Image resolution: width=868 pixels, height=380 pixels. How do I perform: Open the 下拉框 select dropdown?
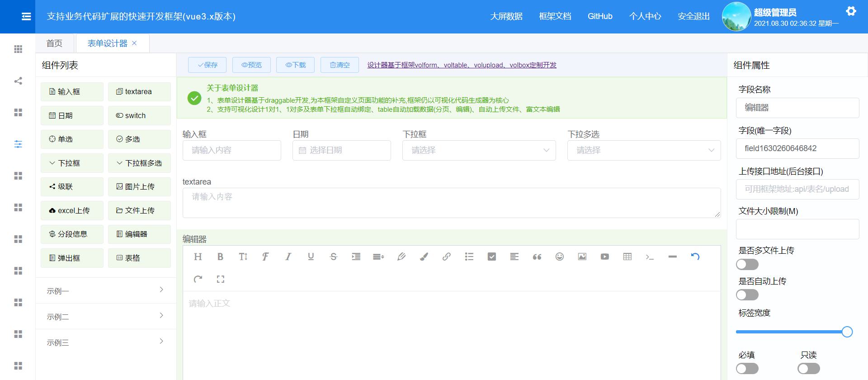[479, 150]
